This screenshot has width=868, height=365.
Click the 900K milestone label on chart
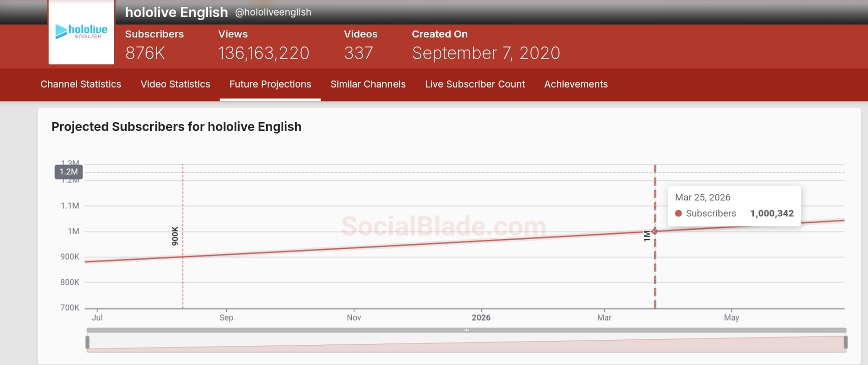coord(175,236)
